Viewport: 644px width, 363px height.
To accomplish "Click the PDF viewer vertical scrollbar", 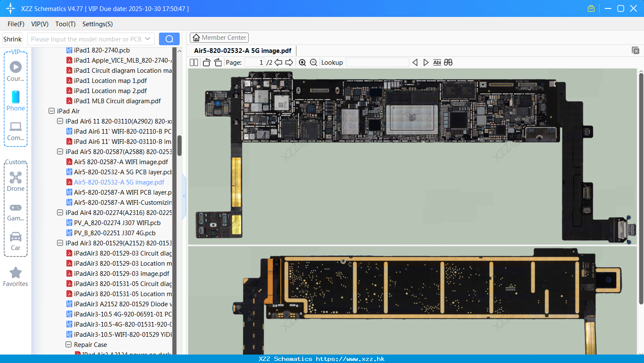I will [641, 188].
